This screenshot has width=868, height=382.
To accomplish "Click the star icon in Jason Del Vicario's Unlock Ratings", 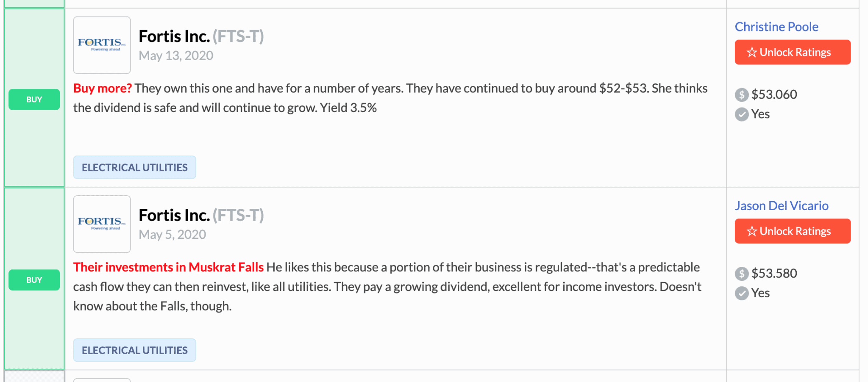I will point(751,231).
